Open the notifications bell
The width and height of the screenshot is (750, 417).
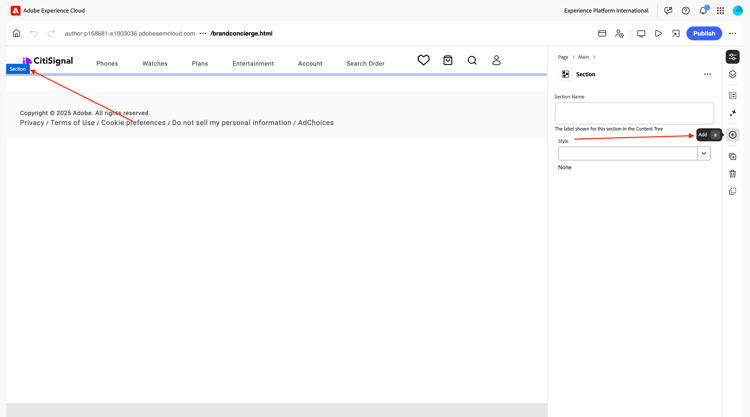(x=703, y=11)
